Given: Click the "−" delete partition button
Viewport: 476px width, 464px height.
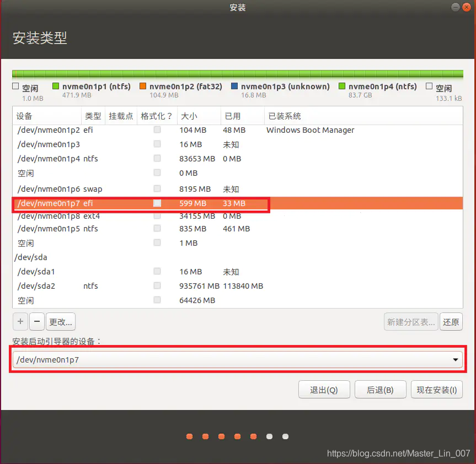Looking at the screenshot, I should pyautogui.click(x=36, y=321).
